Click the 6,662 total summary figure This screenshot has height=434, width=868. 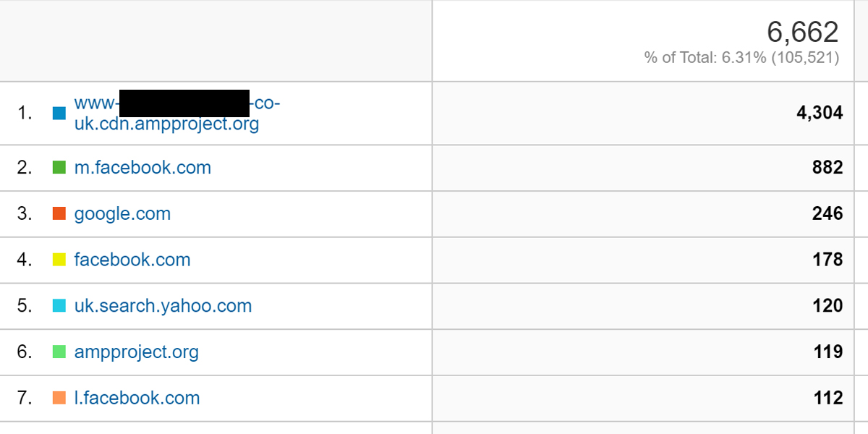point(802,33)
